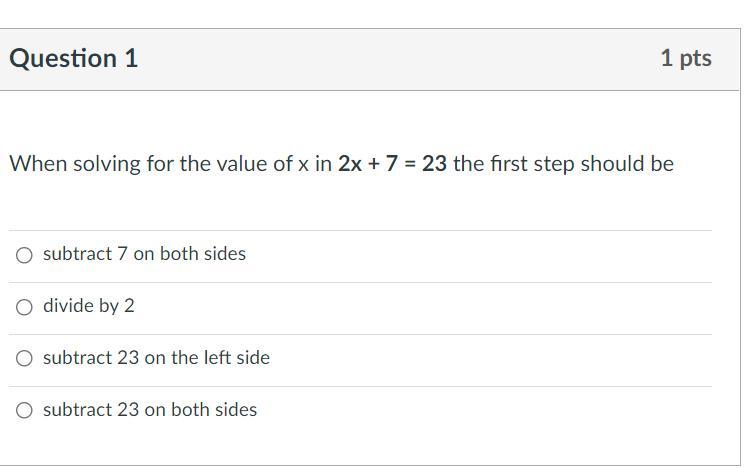Click the "1 pts" point value
Viewport: 745px width, 468px height.
point(685,59)
